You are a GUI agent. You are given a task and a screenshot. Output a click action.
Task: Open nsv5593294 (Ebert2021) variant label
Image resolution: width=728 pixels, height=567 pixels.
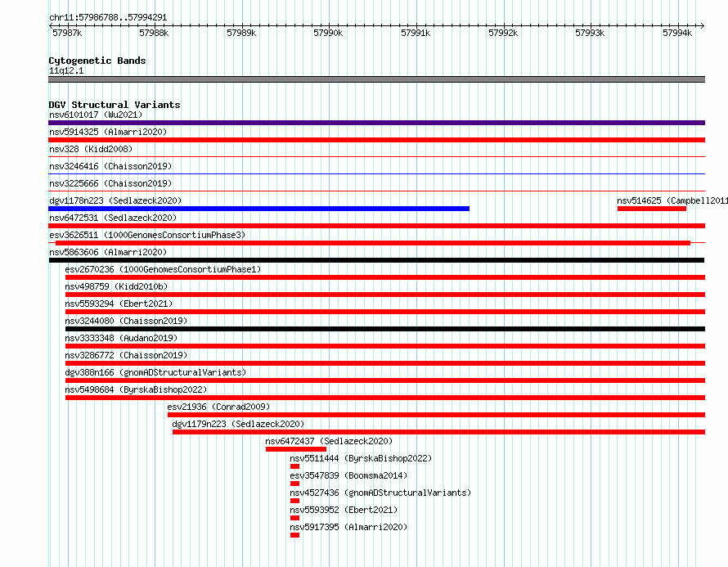tap(119, 304)
